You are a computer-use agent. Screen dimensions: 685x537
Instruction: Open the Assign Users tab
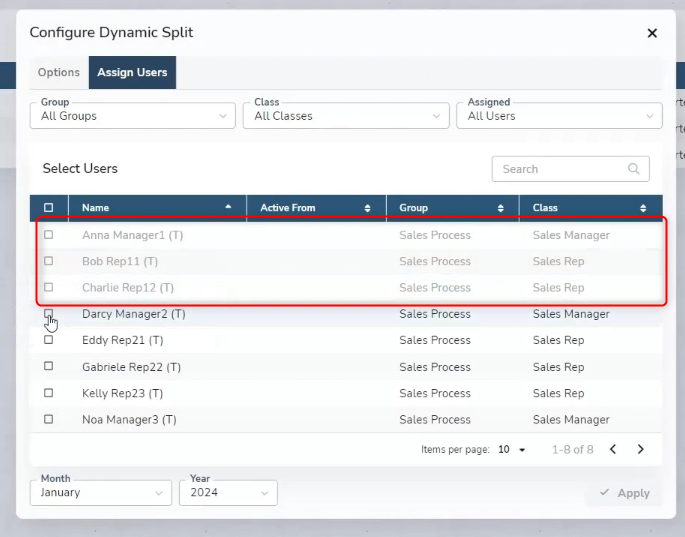[x=132, y=73]
